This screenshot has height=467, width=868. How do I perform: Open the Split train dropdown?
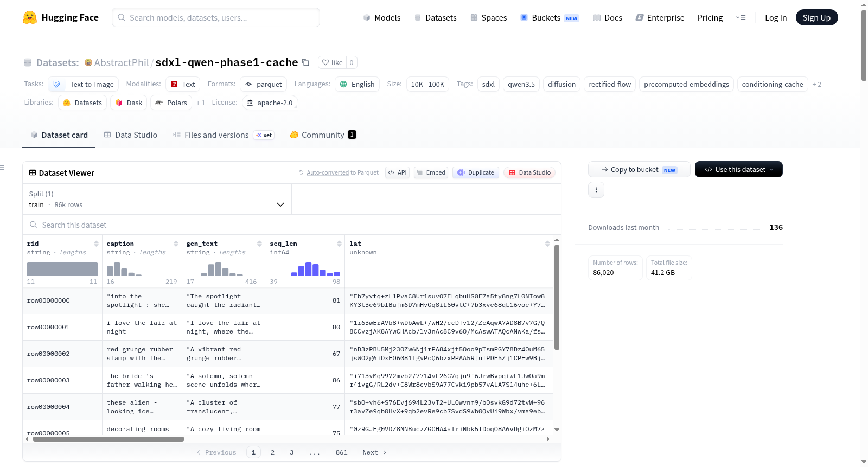coord(157,199)
